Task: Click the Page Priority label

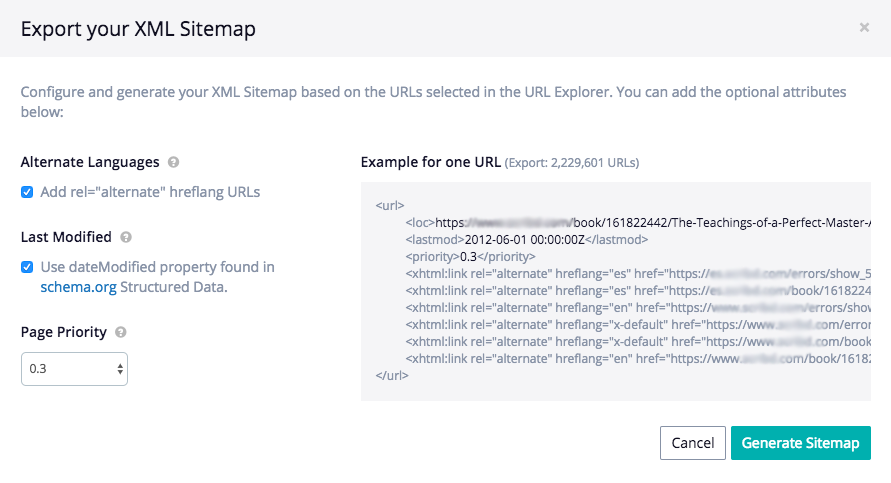Action: tap(63, 333)
